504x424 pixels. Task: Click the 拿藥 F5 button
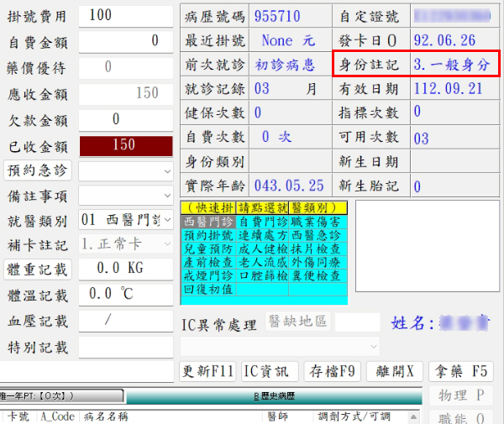pyautogui.click(x=460, y=371)
